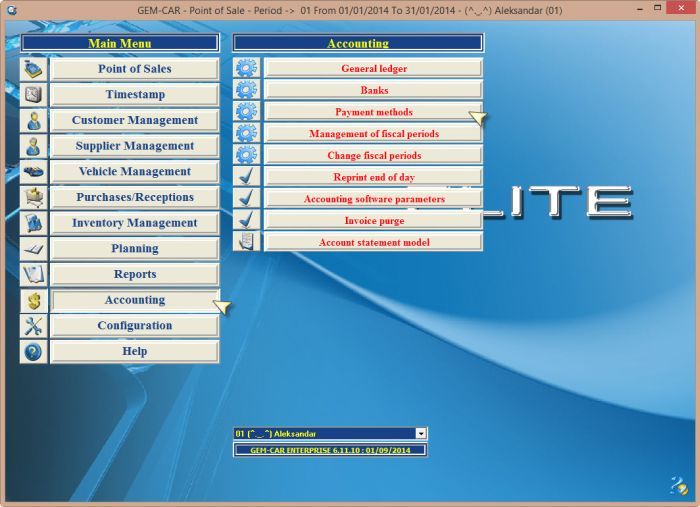Select Supplier Management
The width and height of the screenshot is (700, 507).
[135, 146]
